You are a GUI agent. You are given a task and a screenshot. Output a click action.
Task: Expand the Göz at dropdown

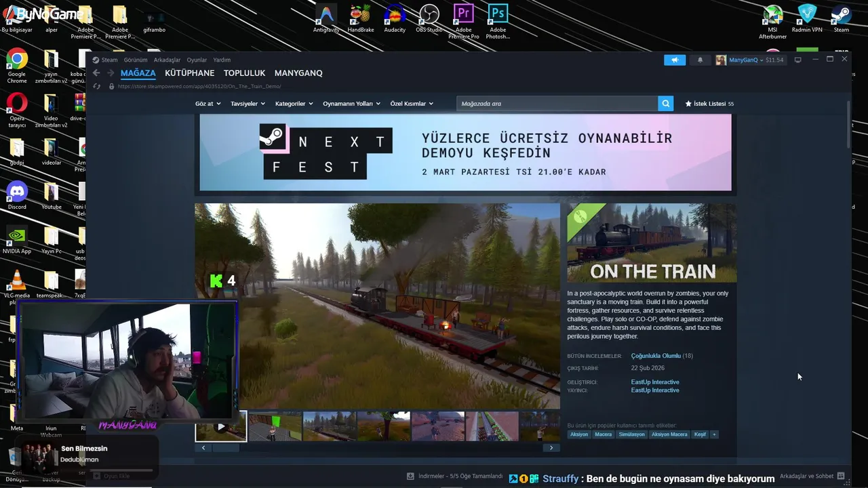coord(208,104)
